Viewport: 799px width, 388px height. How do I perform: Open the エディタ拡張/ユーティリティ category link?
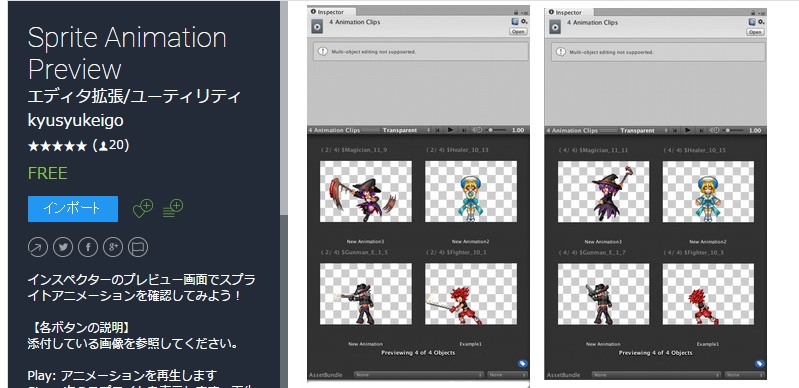point(134,96)
